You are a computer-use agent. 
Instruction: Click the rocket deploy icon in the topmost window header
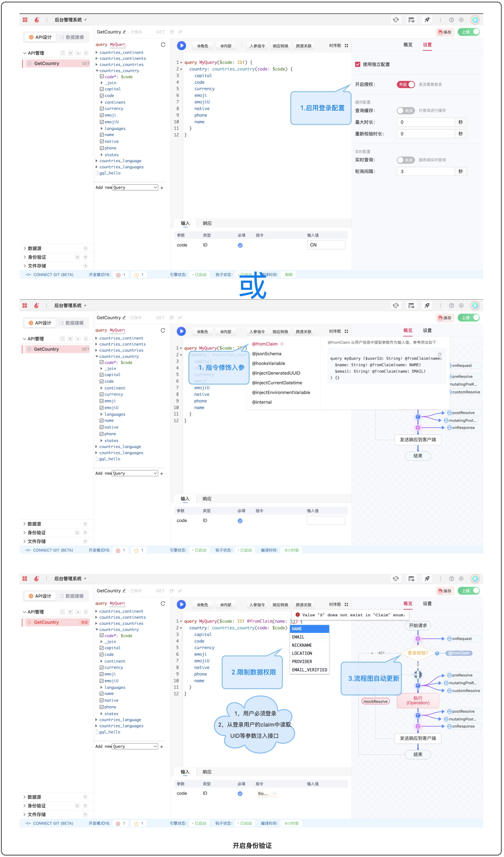tap(427, 20)
